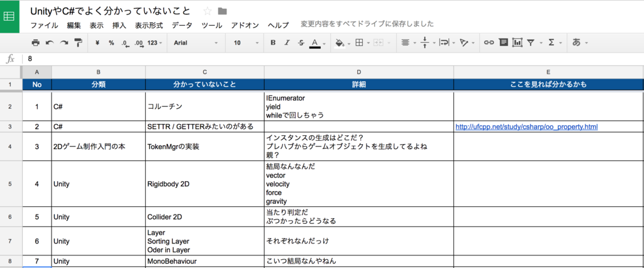Click the コルーチン cell
The image size is (644, 268).
[x=205, y=106]
